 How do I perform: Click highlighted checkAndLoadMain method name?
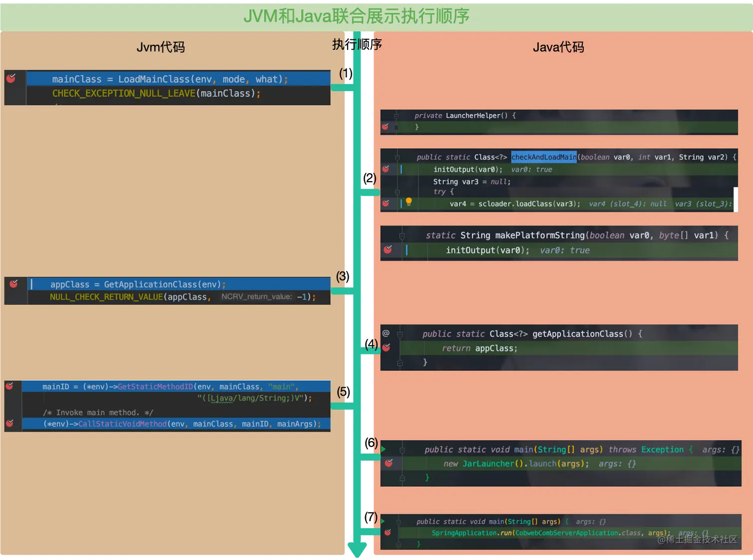[x=544, y=157]
